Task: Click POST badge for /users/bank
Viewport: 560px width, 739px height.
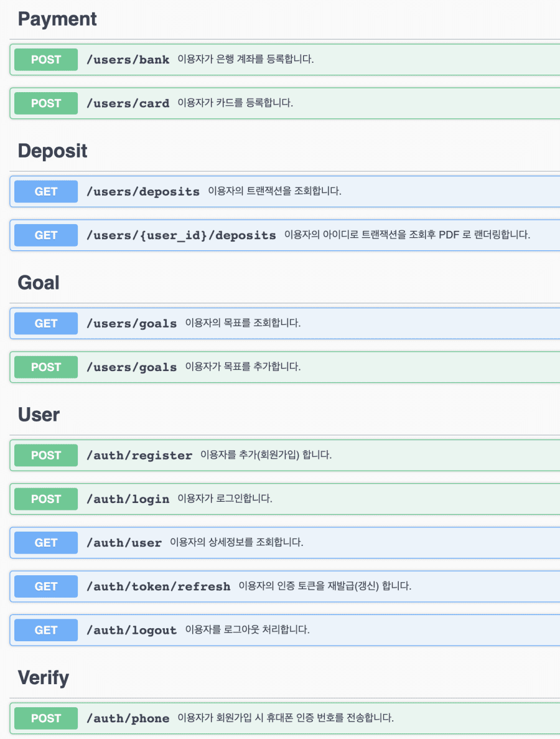Action: click(x=46, y=59)
